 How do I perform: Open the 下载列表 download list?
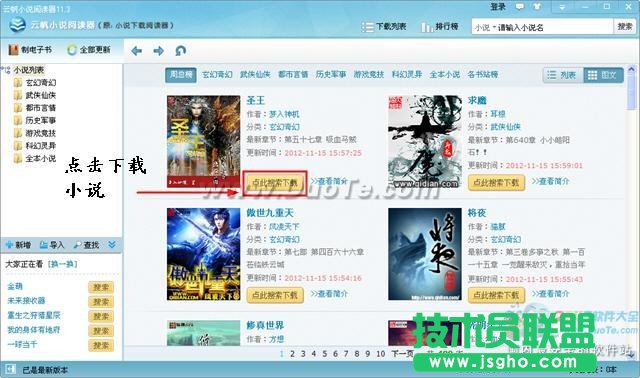point(384,27)
